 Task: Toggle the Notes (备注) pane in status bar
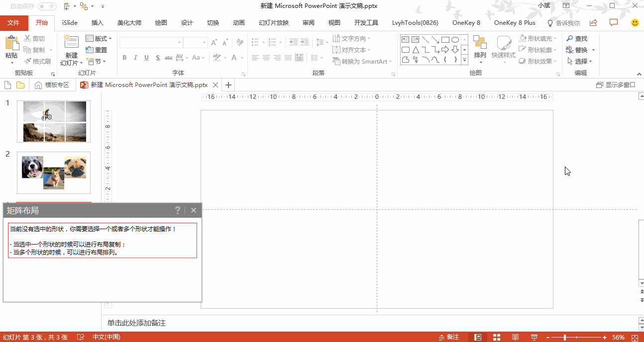coord(449,337)
